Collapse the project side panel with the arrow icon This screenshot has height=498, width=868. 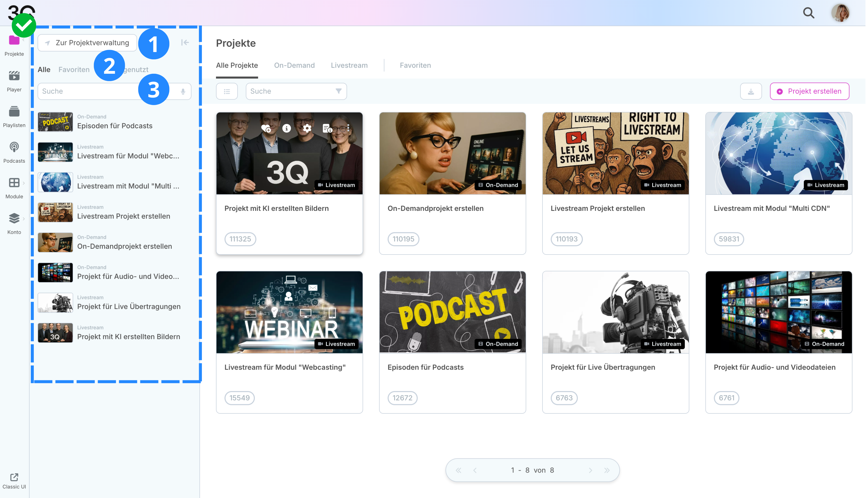[185, 42]
